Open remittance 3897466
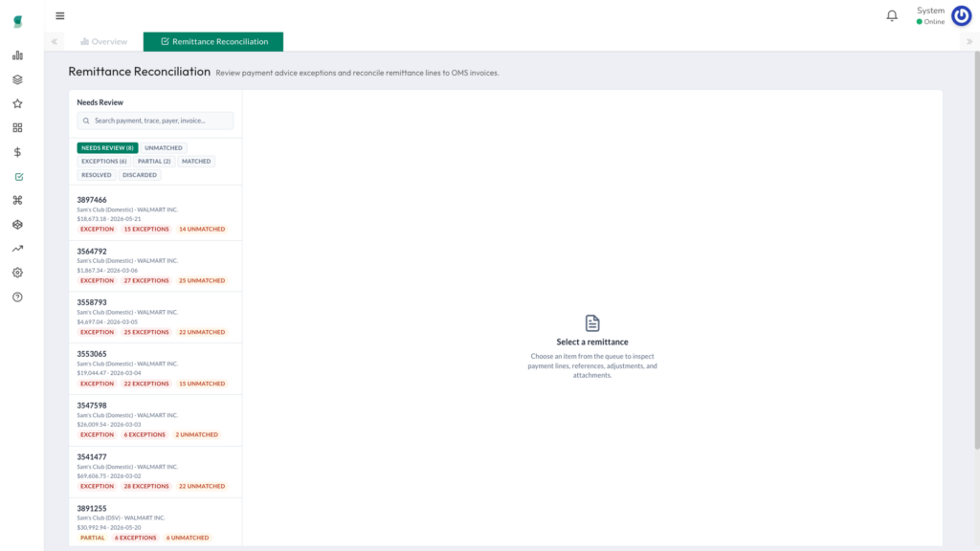The width and height of the screenshot is (980, 551). (x=155, y=214)
